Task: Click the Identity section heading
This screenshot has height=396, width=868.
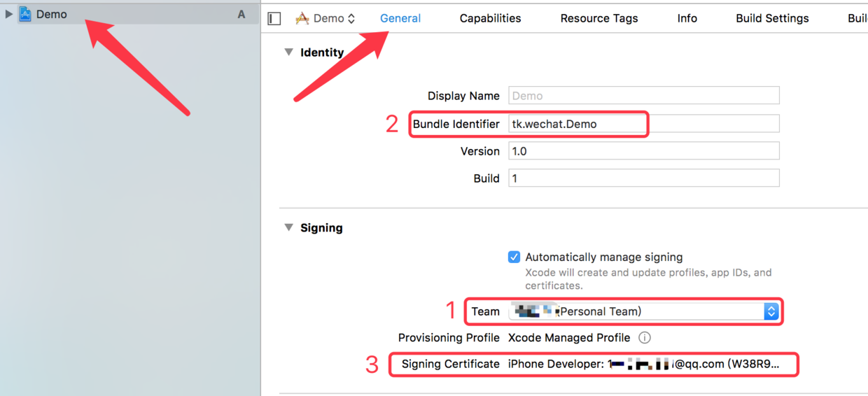Action: [x=322, y=52]
